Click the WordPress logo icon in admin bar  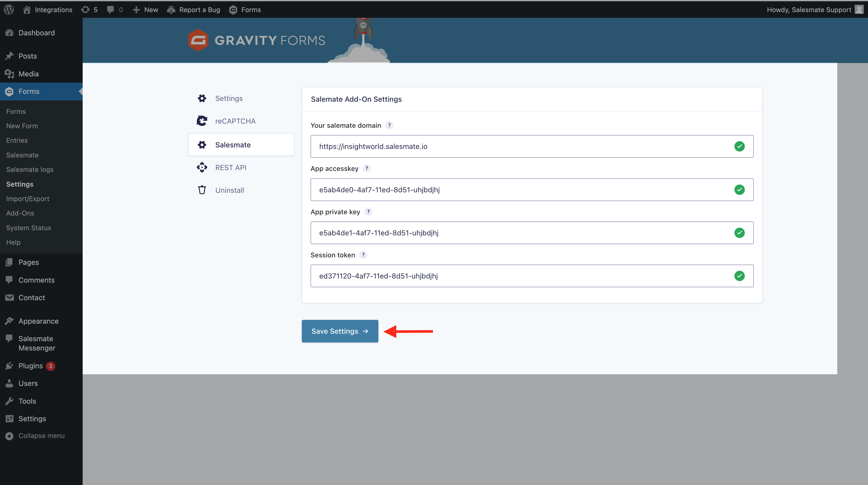9,10
